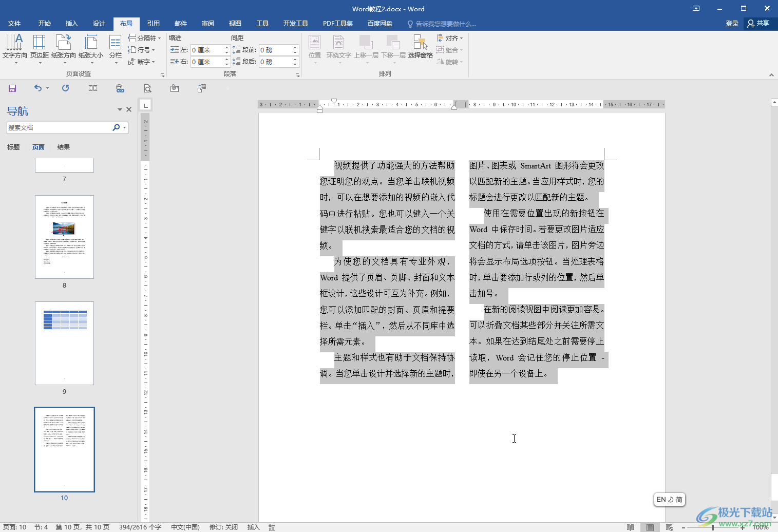Open Paper Size (纸张大小) options

pos(91,49)
